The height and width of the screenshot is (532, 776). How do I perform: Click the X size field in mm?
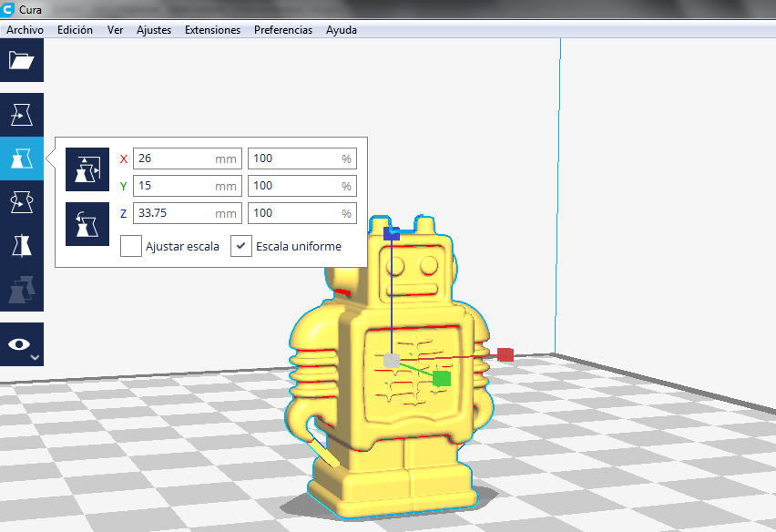point(173,159)
